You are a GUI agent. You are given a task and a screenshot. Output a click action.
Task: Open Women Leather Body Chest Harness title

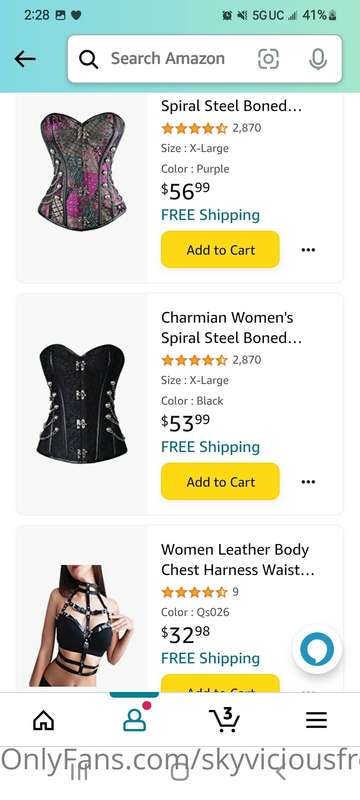238,560
